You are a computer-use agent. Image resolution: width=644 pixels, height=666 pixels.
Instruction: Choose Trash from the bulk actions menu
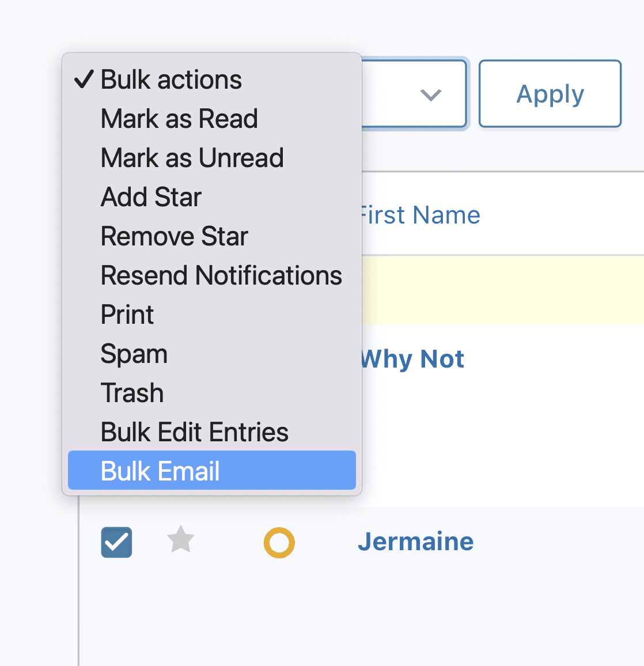point(132,393)
